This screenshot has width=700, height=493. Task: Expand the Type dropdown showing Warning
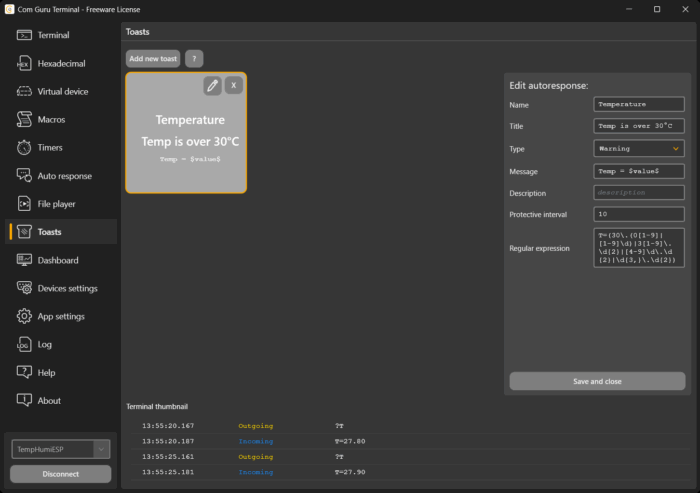click(639, 148)
